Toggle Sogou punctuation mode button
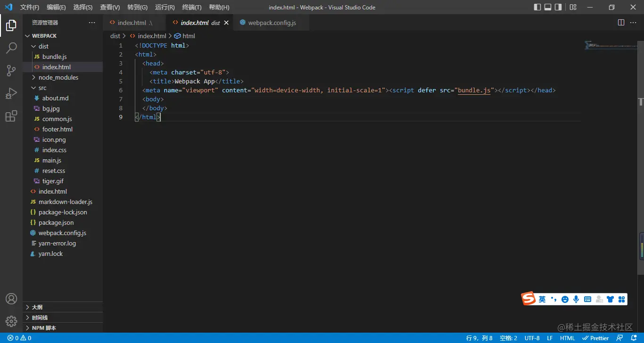Screen dimensions: 644x343 [554, 299]
